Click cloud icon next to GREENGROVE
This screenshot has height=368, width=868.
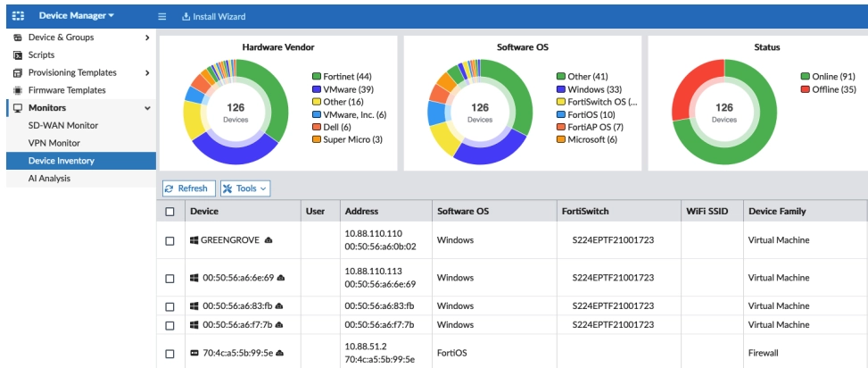coord(269,240)
